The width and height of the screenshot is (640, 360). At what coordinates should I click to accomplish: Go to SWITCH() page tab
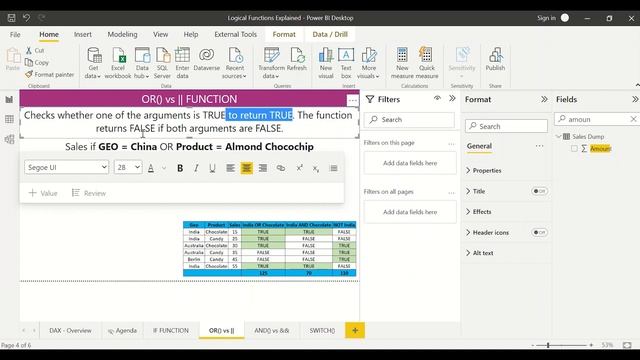[x=322, y=330]
